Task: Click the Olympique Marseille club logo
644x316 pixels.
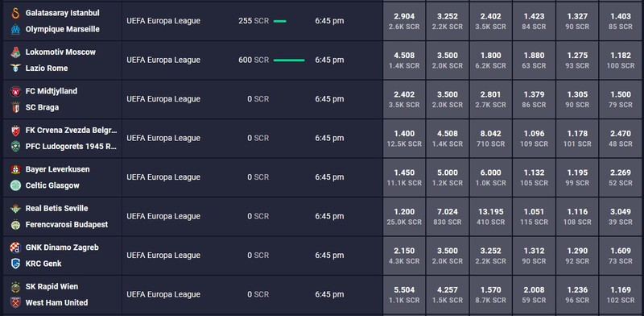Action: pos(15,29)
